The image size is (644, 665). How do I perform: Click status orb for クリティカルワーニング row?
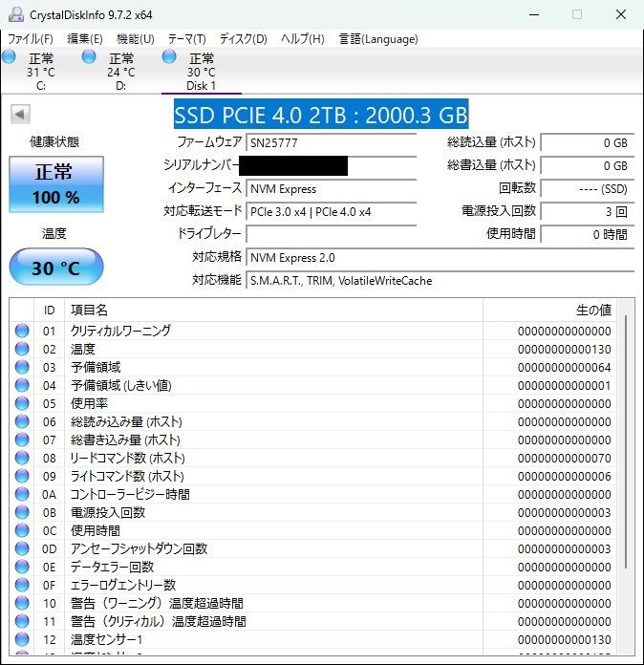coord(22,331)
